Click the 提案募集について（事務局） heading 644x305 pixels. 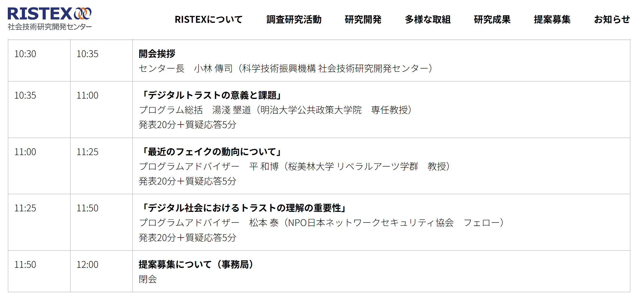[196, 264]
